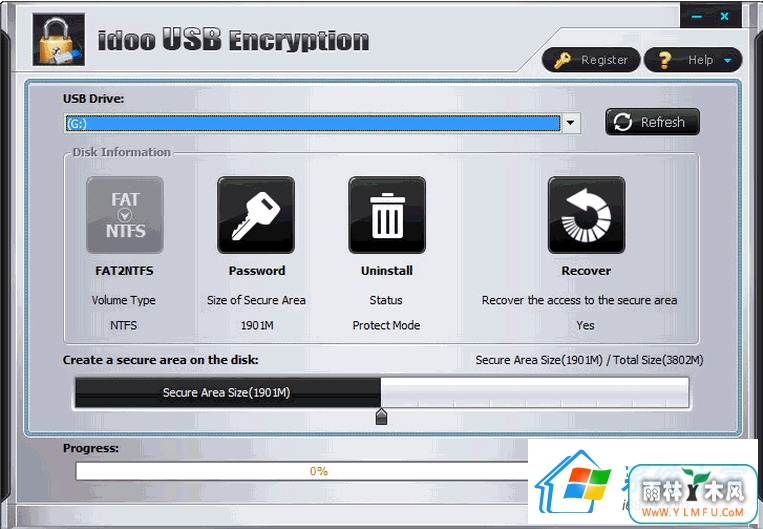Click the Yes recover access value
This screenshot has height=529, width=763.
[x=585, y=325]
